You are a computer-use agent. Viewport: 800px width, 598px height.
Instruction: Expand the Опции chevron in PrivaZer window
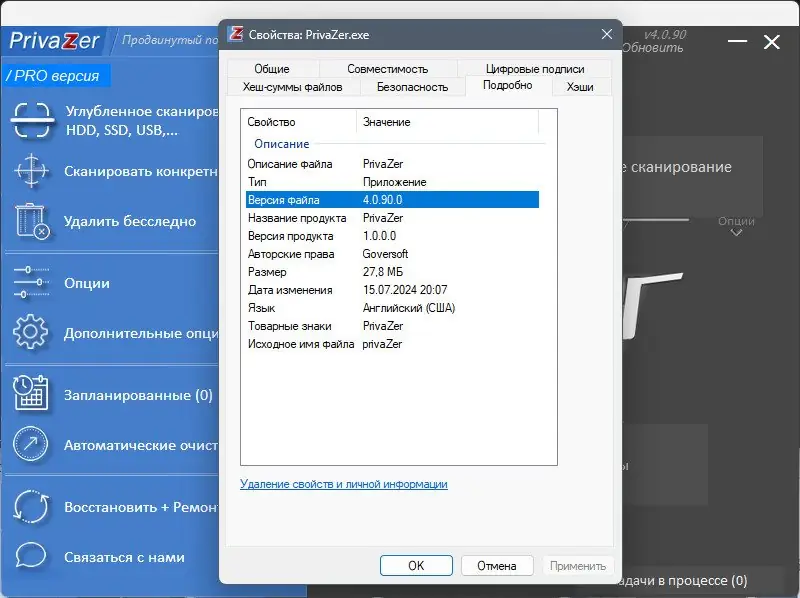click(x=736, y=232)
